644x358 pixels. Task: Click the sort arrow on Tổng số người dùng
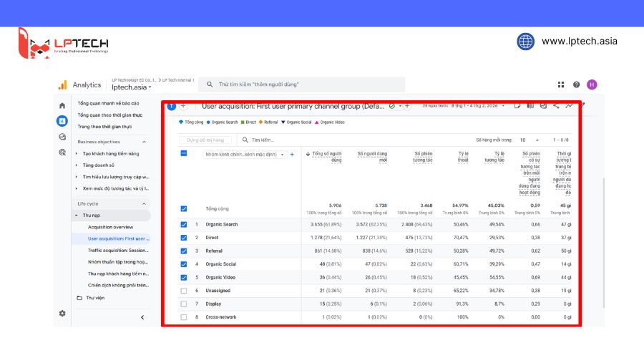[x=308, y=154]
